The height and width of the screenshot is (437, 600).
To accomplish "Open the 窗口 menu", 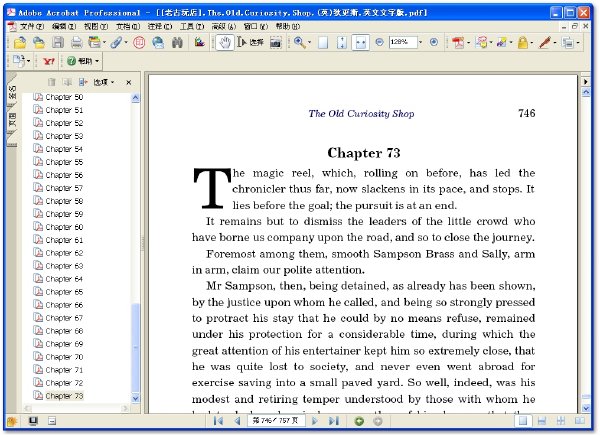I will (x=256, y=26).
